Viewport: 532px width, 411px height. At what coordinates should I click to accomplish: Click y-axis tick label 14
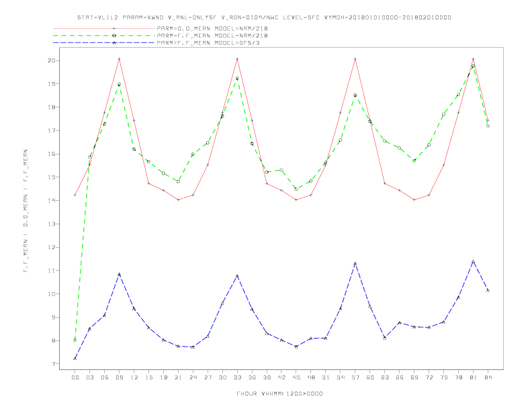coord(52,200)
